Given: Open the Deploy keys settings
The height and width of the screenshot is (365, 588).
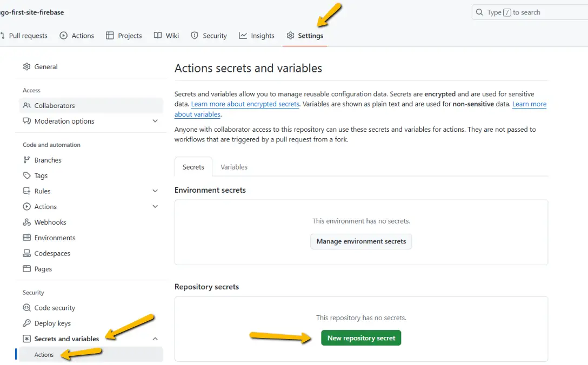Looking at the screenshot, I should pyautogui.click(x=51, y=323).
